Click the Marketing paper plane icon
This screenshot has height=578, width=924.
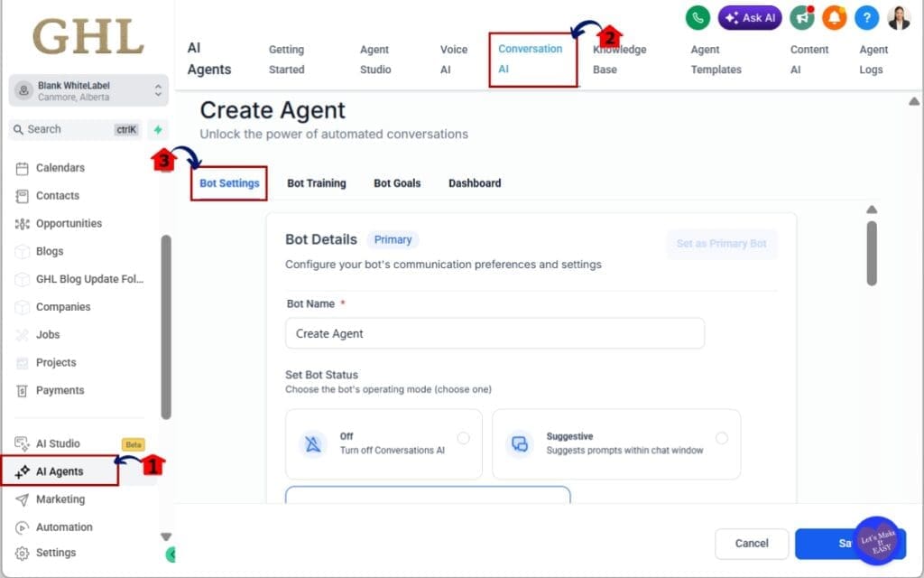[x=22, y=499]
